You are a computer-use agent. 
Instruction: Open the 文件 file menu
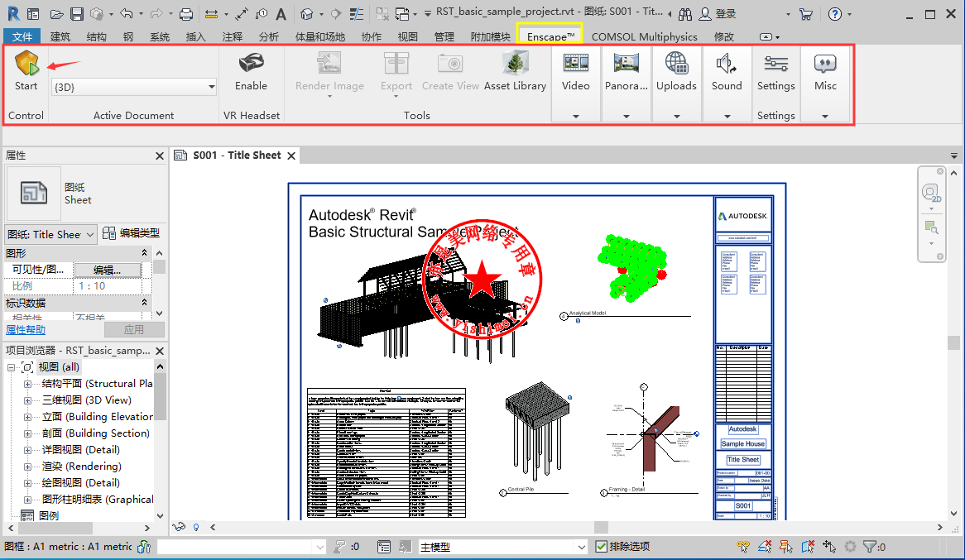tap(22, 36)
